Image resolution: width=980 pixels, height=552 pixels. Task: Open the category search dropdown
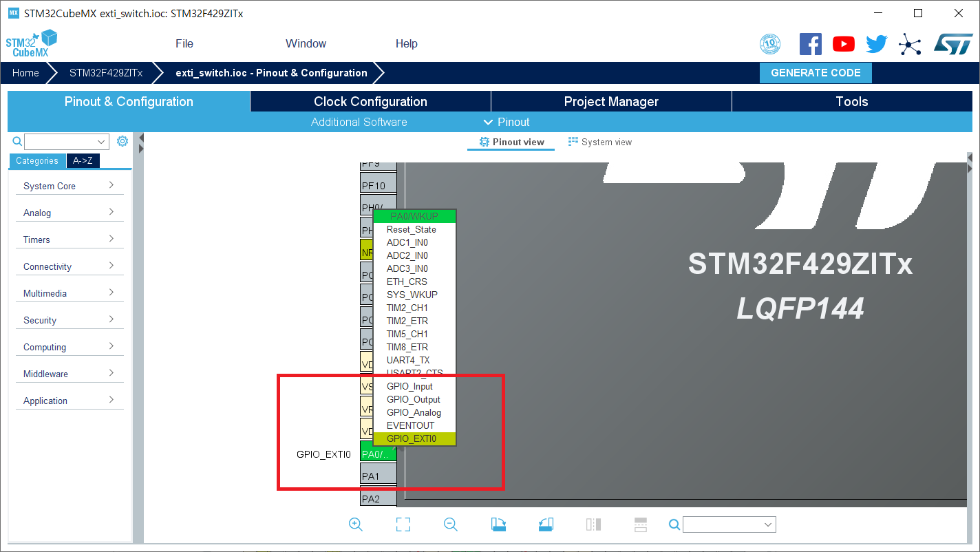pyautogui.click(x=102, y=142)
